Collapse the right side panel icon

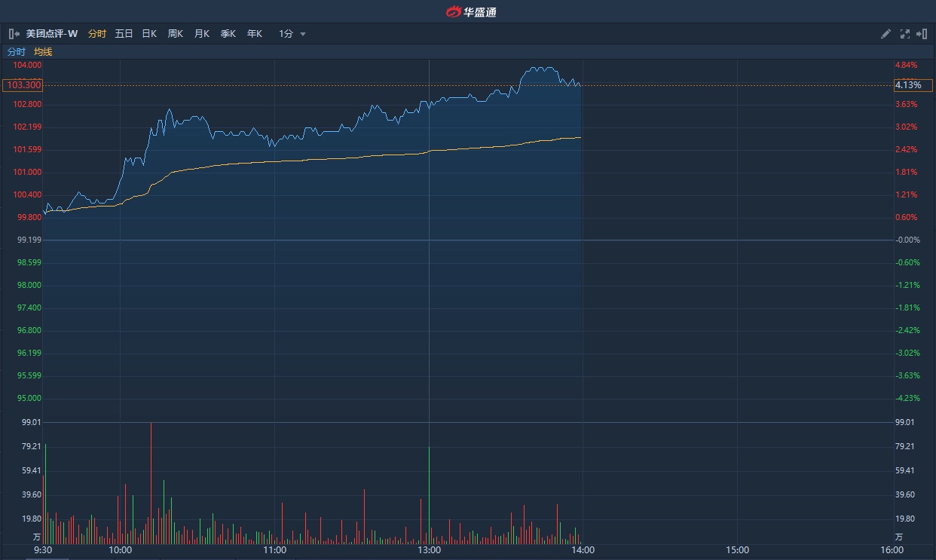click(922, 34)
